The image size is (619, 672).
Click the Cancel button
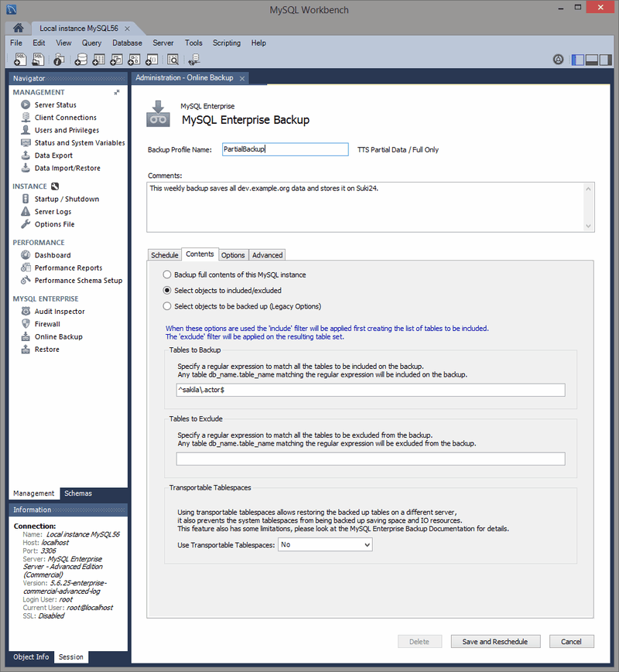pyautogui.click(x=571, y=641)
